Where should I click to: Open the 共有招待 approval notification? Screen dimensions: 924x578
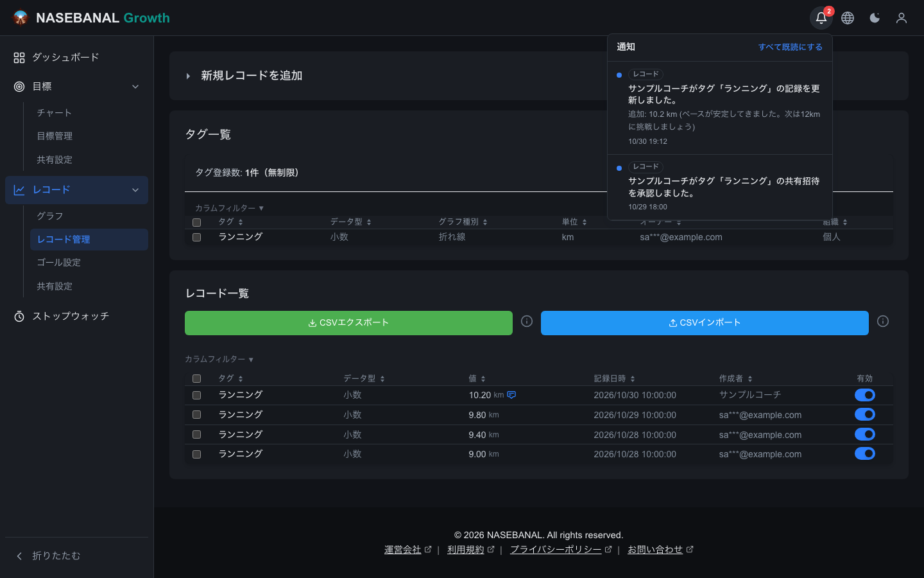coord(720,187)
